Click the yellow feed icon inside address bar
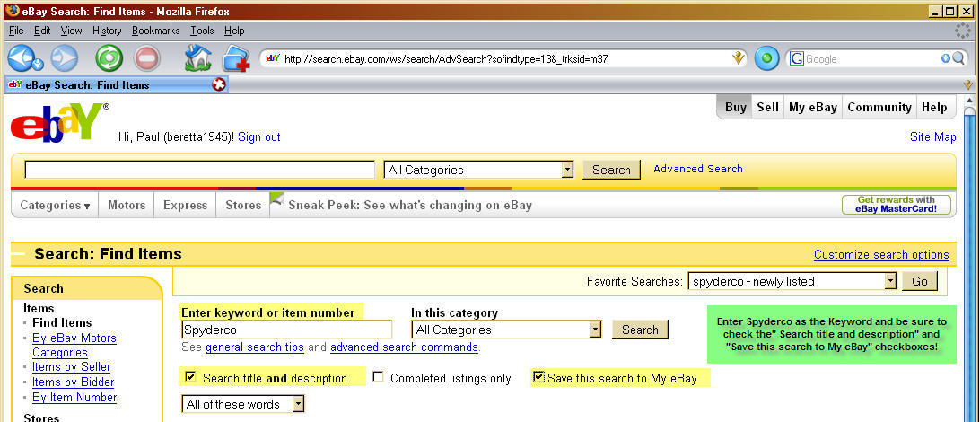Screen dimensions: 980x422 pyautogui.click(x=739, y=58)
